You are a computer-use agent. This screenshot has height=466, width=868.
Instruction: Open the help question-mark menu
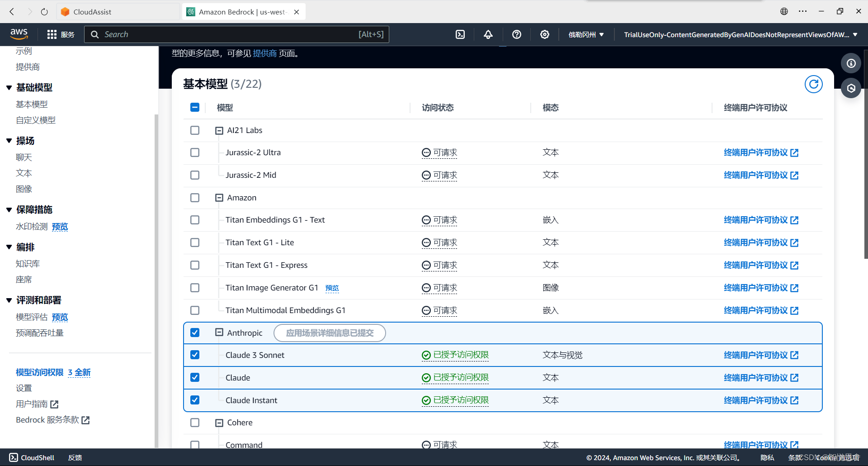(x=517, y=34)
